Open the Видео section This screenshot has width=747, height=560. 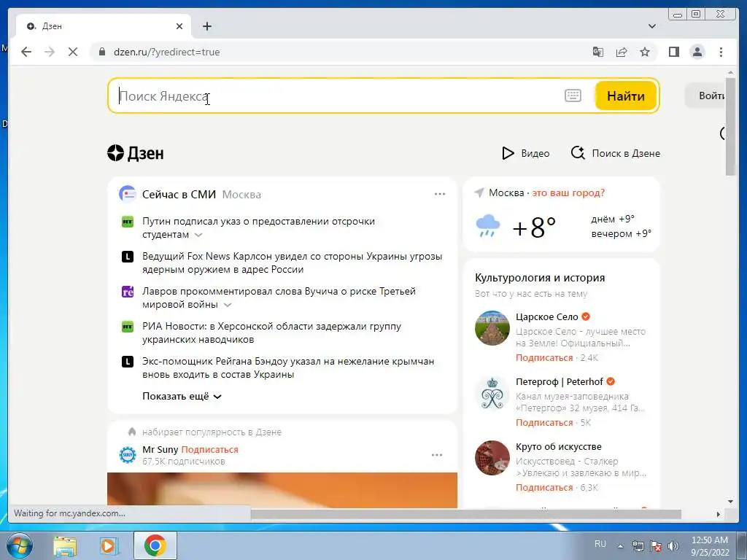click(526, 153)
